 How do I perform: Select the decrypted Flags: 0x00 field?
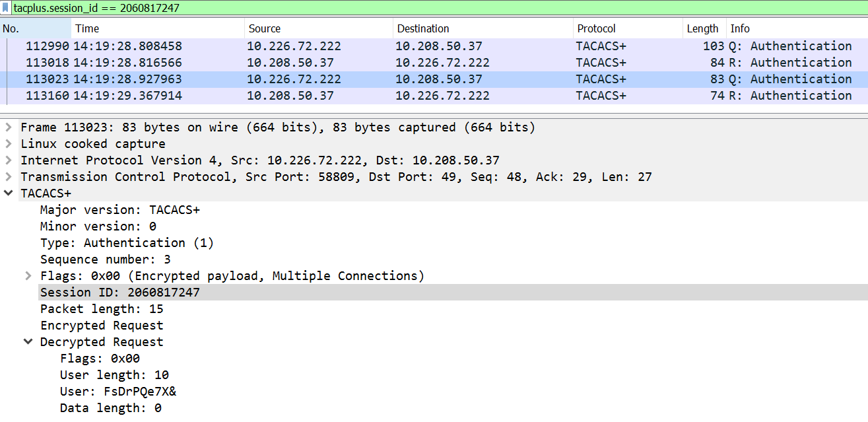(x=100, y=358)
